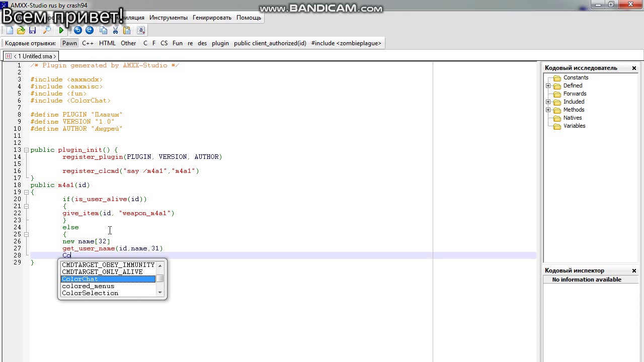
Task: Collapse the code fold on line 25
Action: pyautogui.click(x=26, y=234)
